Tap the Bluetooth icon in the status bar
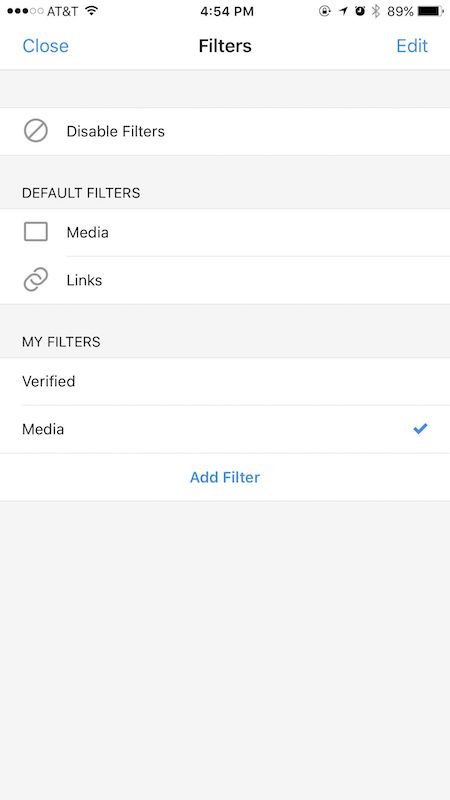This screenshot has height=800, width=450. [376, 11]
